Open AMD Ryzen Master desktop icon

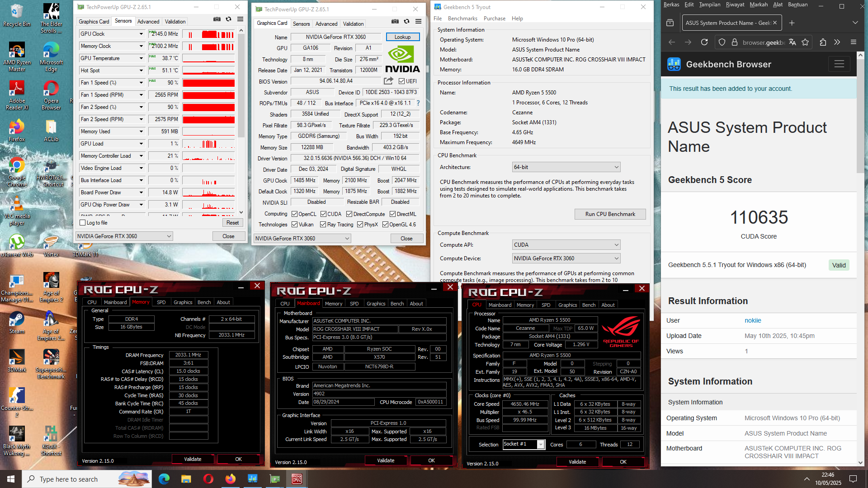(17, 56)
